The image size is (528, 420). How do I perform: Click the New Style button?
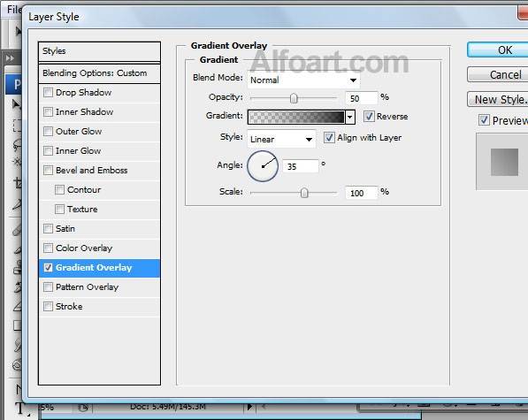pyautogui.click(x=498, y=100)
